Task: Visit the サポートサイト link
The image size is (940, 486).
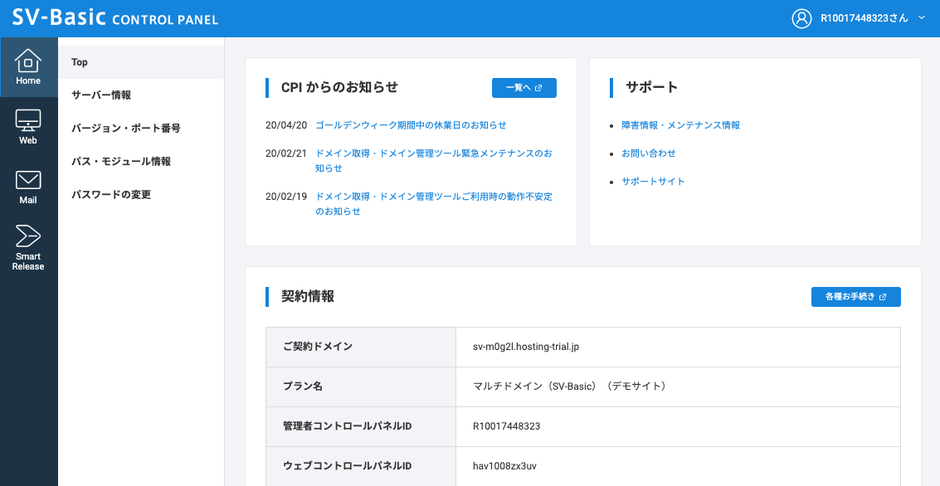Action: point(653,181)
